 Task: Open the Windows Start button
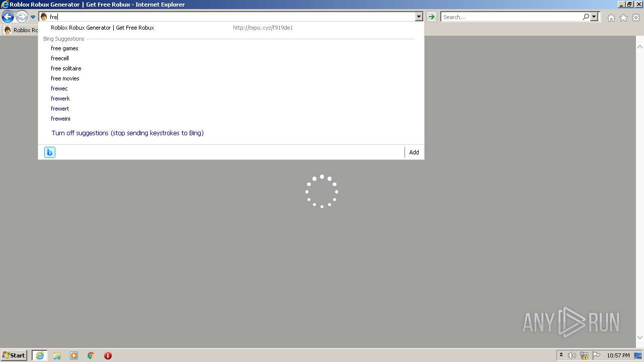coord(14,355)
